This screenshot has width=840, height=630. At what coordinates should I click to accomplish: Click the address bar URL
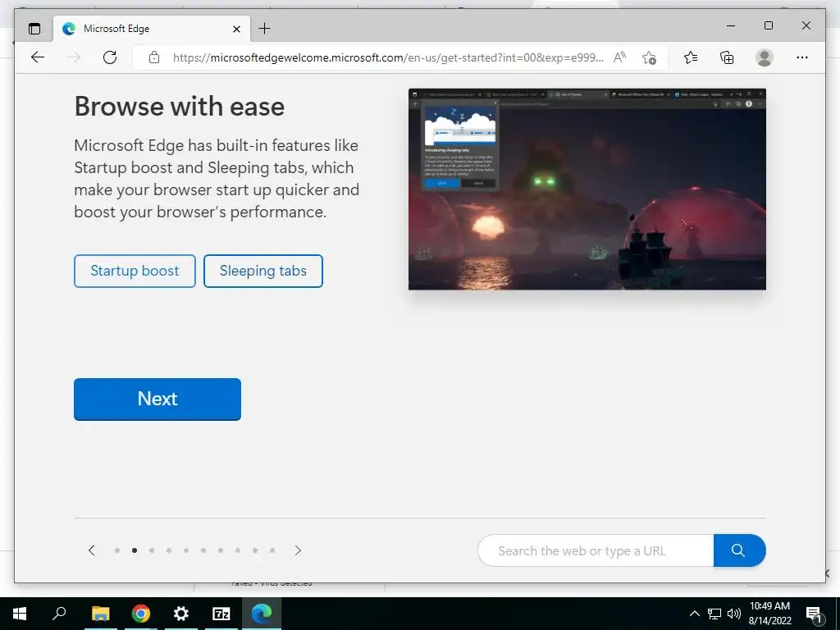388,57
